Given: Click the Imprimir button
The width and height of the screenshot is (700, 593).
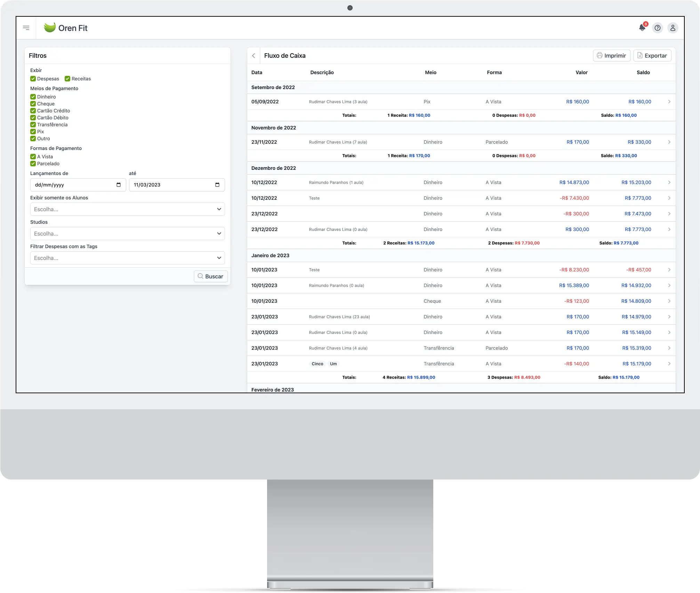Looking at the screenshot, I should click(612, 56).
